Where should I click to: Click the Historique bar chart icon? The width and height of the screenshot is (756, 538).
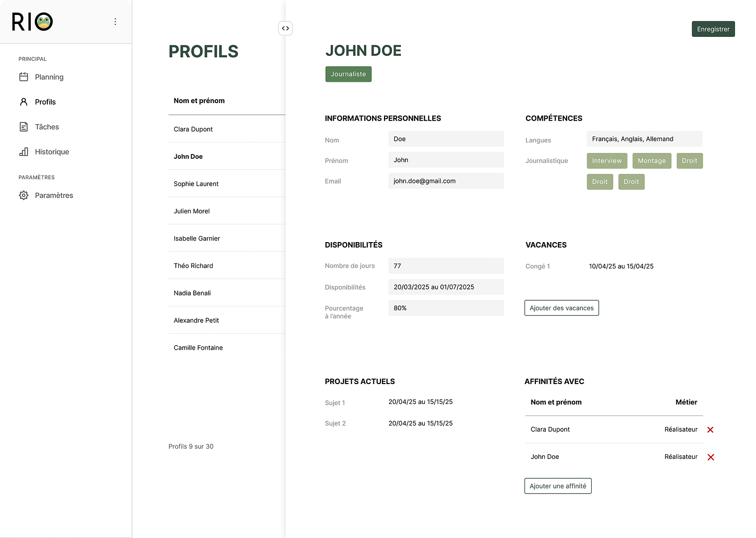tap(23, 151)
